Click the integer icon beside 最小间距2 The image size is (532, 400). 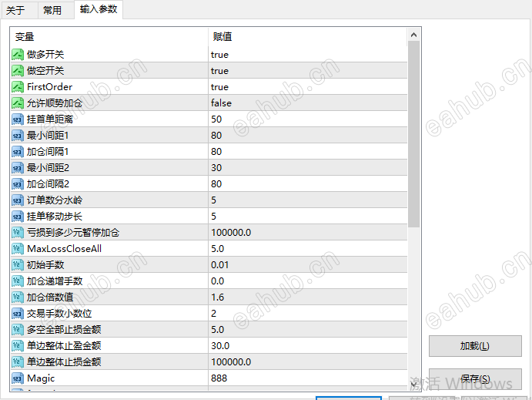18,168
